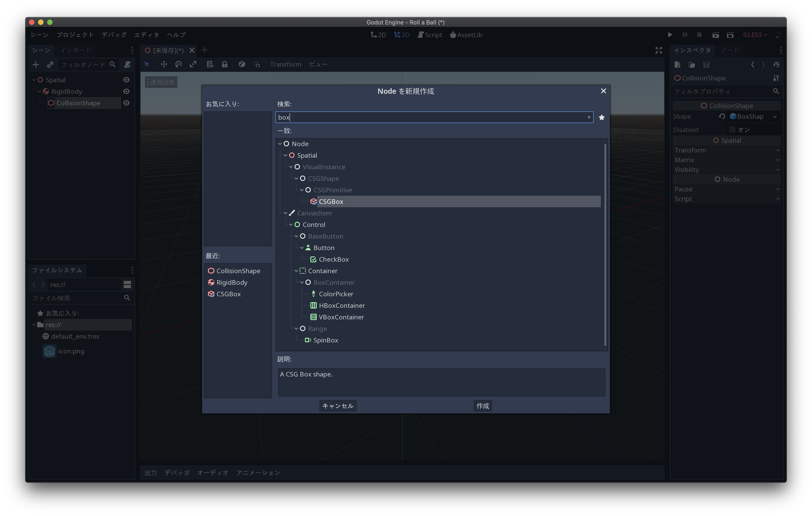The width and height of the screenshot is (812, 516).
Task: Open the ヘルプ menu
Action: point(176,35)
